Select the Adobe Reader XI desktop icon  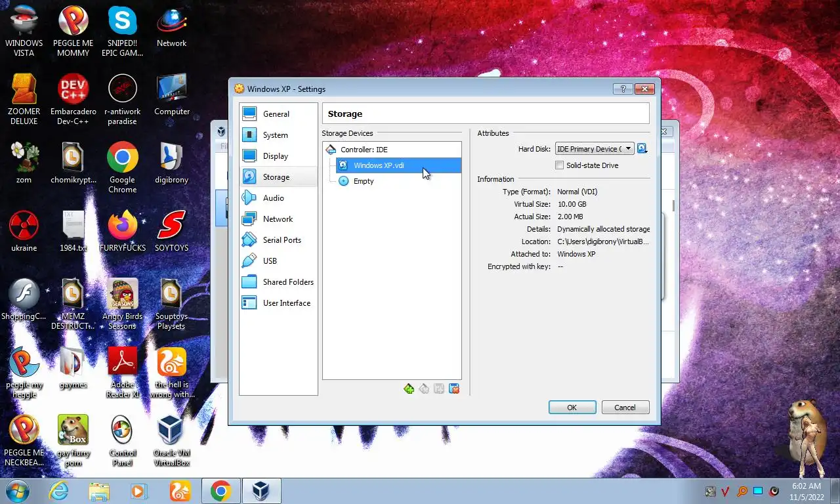point(123,372)
